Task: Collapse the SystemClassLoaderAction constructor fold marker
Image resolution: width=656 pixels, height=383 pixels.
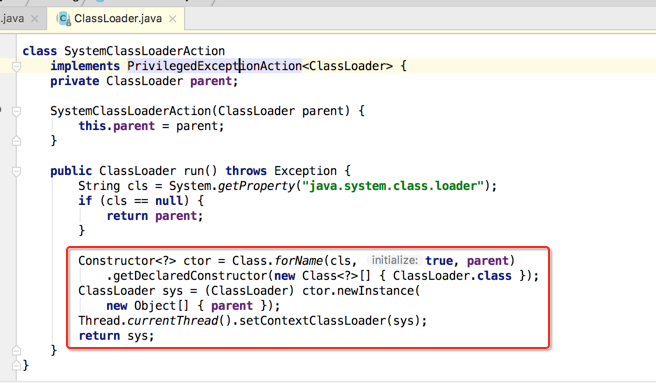Action: point(16,111)
